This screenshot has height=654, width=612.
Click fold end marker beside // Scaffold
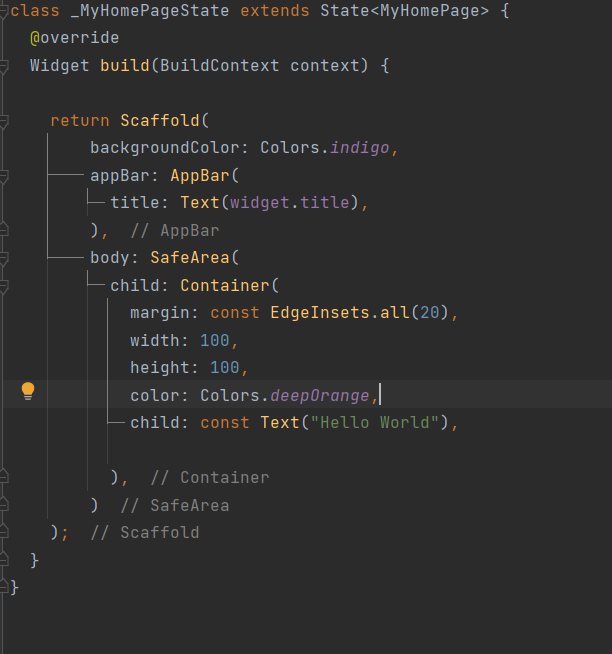[3, 533]
